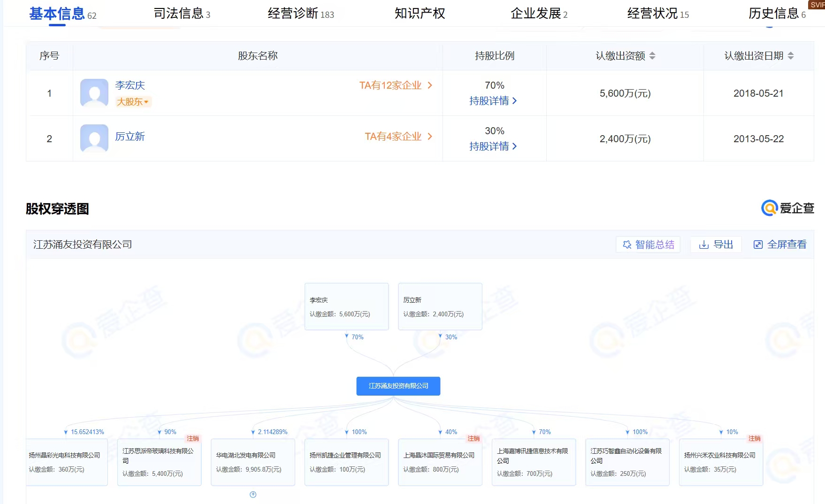The image size is (825, 504).
Task: Click the date 2018-05-21
Action: (x=758, y=93)
